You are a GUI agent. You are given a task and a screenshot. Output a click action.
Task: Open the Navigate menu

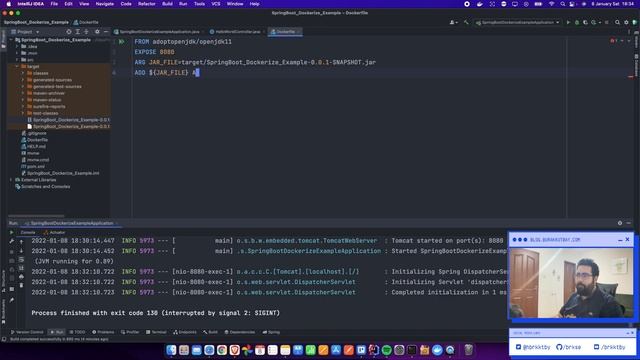104,4
